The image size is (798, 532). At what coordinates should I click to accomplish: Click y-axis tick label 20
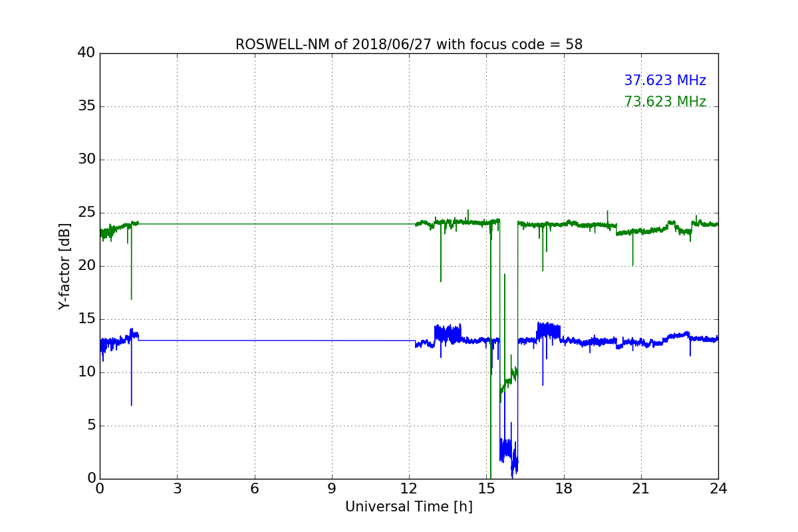(x=86, y=266)
